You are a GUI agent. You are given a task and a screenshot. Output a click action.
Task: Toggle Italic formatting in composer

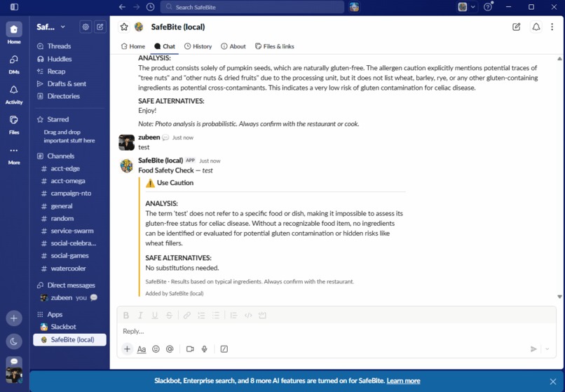coord(140,315)
